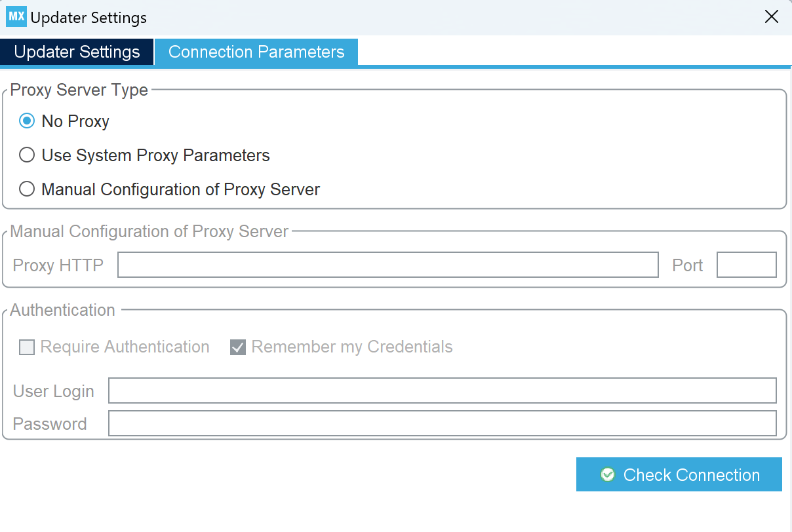
Task: Click the Proxy HTTP label
Action: (58, 265)
